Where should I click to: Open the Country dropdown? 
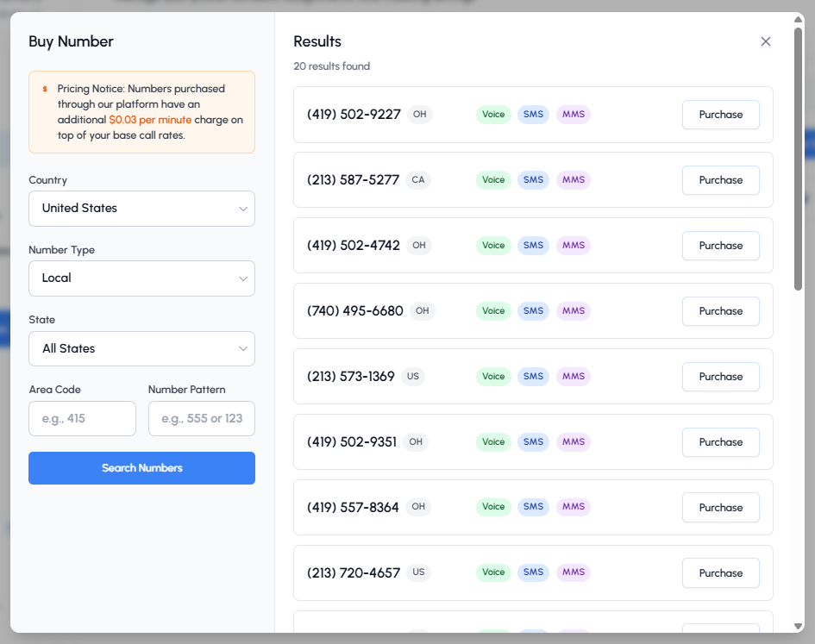(x=141, y=209)
